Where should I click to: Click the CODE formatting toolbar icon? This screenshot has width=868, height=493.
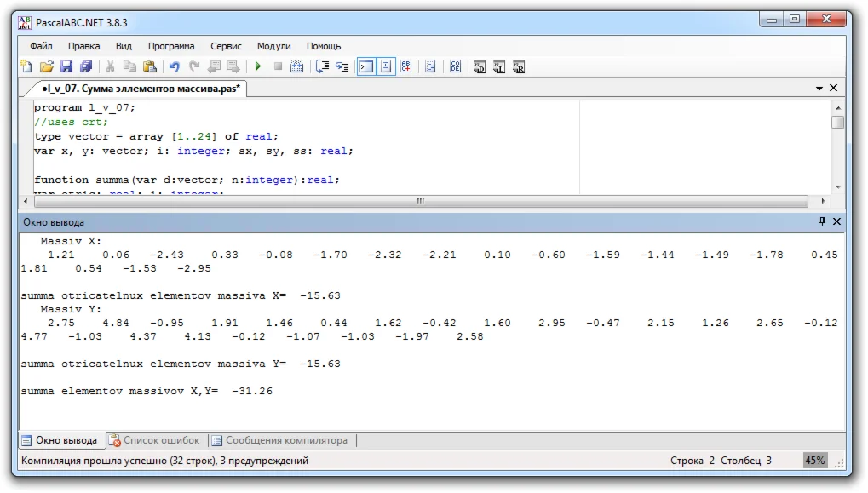click(x=456, y=66)
